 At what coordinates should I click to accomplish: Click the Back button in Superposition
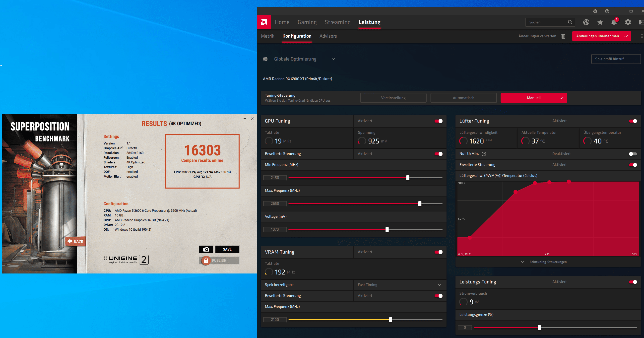coord(75,241)
